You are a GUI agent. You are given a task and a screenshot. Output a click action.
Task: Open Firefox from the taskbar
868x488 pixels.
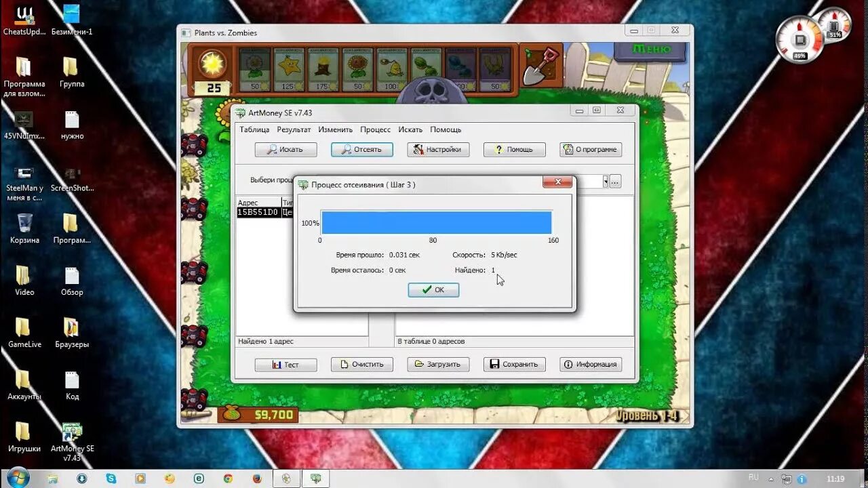point(257,479)
